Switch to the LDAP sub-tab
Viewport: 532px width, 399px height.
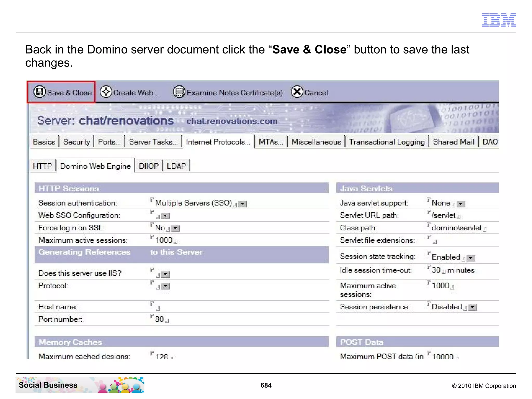176,166
